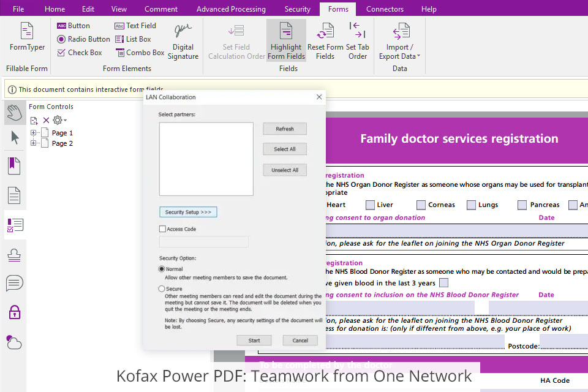Click the Access Code input field
This screenshot has height=392, width=588.
[203, 241]
